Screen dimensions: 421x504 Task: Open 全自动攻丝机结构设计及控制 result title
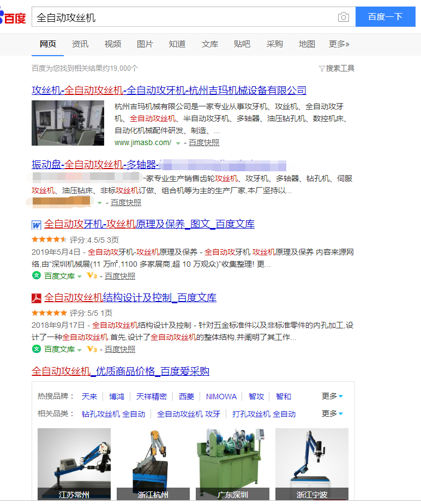point(130,298)
